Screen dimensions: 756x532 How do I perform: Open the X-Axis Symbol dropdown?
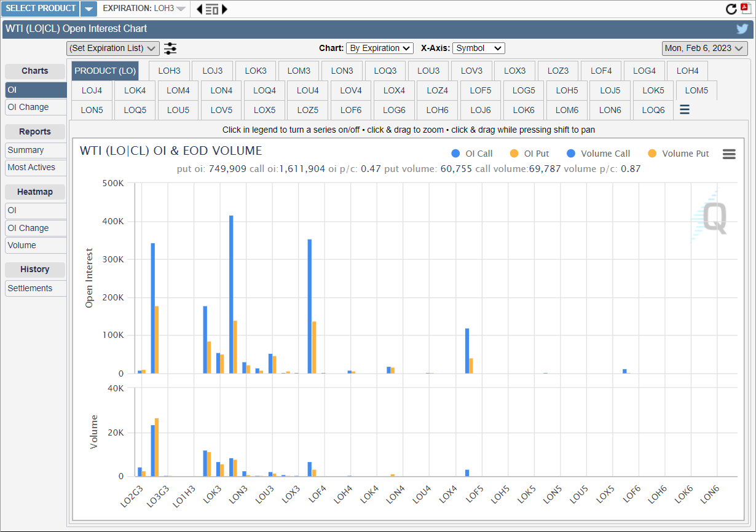478,49
